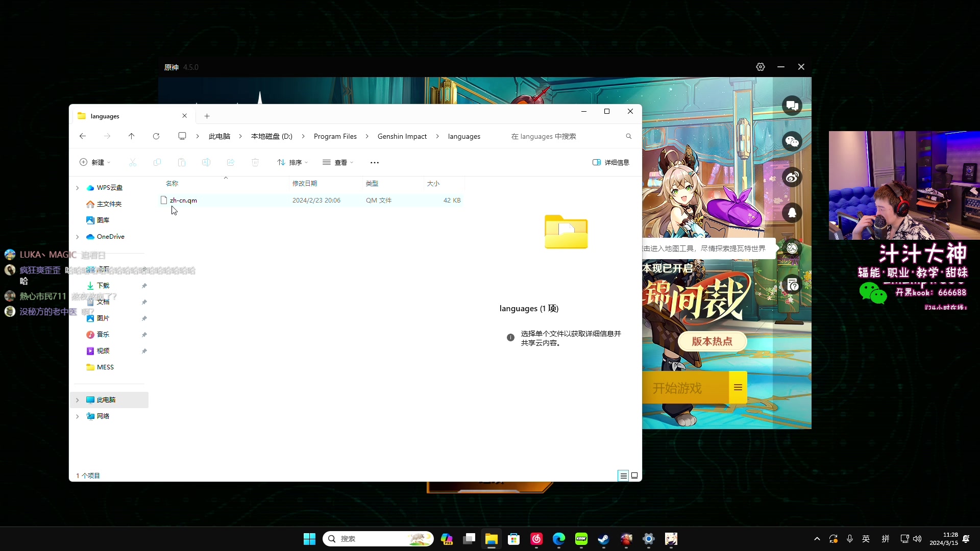The height and width of the screenshot is (551, 980).
Task: Click 此电脑 in the breadcrumb path
Action: pyautogui.click(x=219, y=136)
